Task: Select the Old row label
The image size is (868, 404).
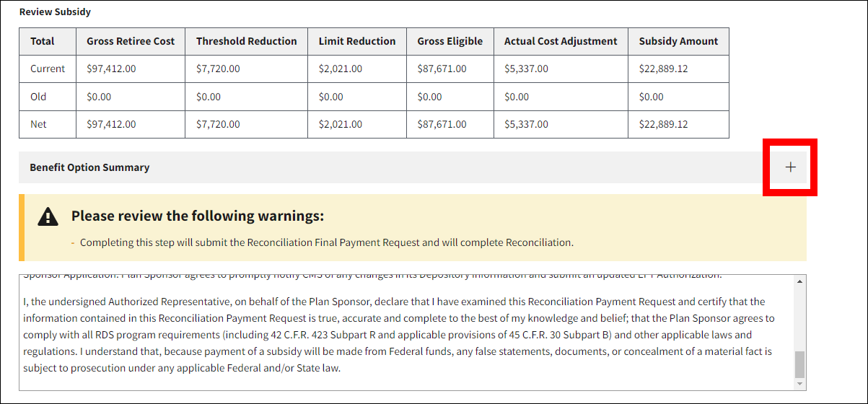Action: (x=38, y=97)
